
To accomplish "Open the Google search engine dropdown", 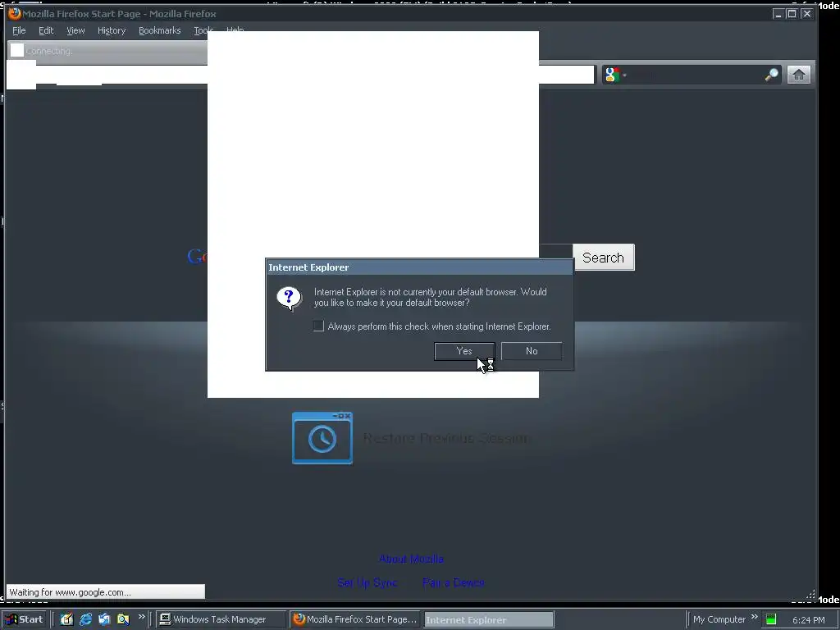I will [615, 75].
